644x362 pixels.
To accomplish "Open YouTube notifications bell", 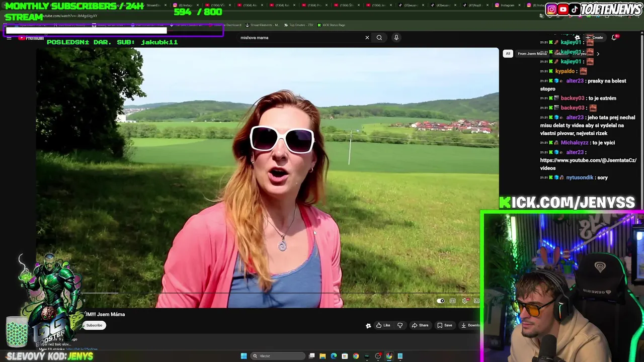I will [614, 38].
